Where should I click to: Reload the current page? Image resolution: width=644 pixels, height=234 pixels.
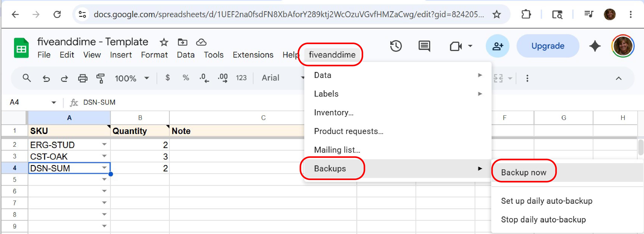pyautogui.click(x=57, y=14)
